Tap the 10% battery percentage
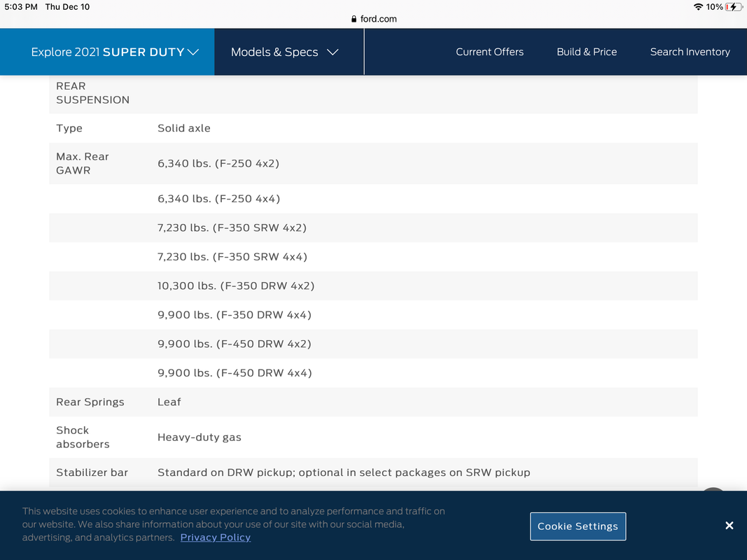The image size is (747, 560). pos(714,7)
